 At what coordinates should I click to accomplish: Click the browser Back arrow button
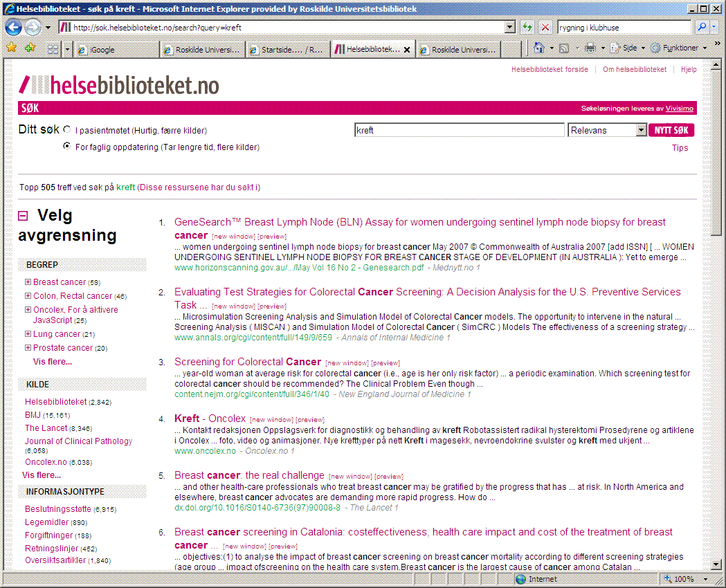coord(14,28)
